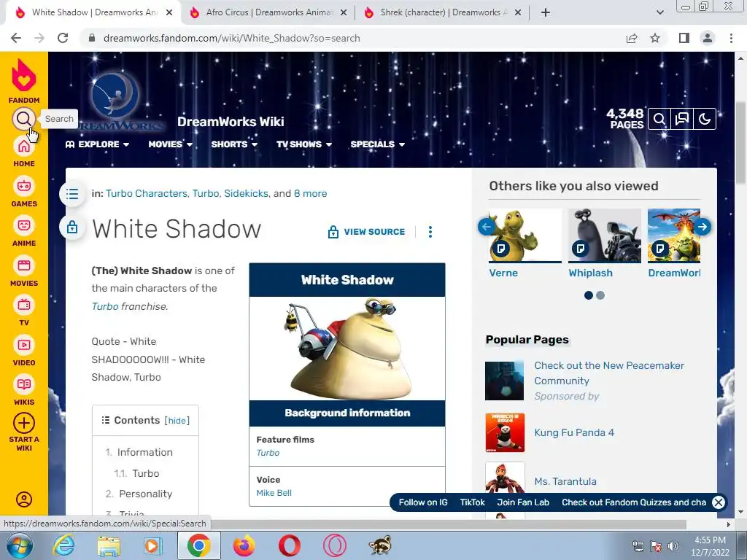This screenshot has width=747, height=560.
Task: Open the TV section icon
Action: [x=24, y=305]
